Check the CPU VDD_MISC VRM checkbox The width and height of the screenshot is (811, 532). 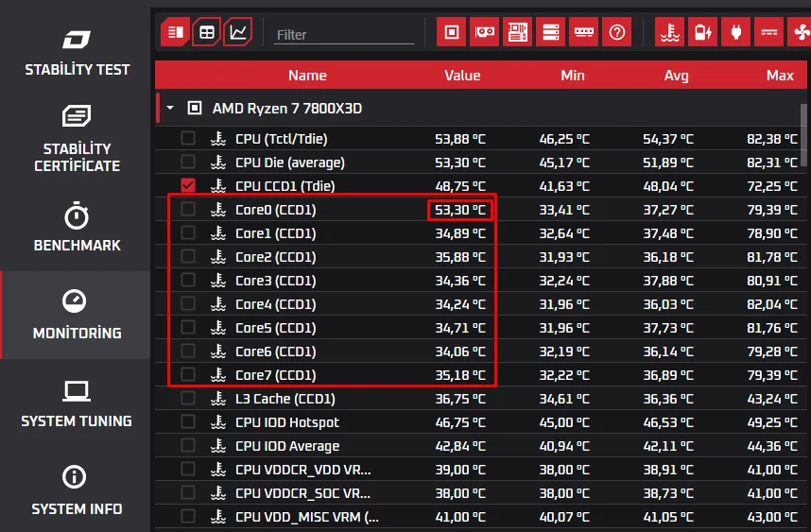pos(188,516)
